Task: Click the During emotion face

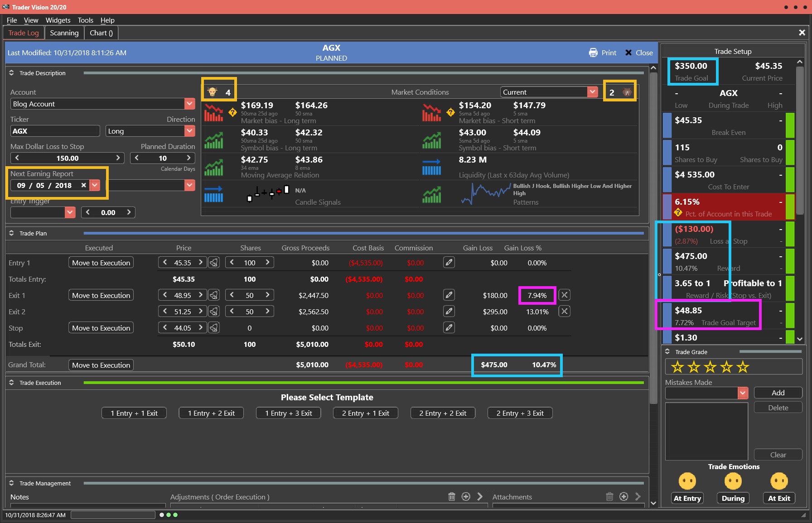Action: [733, 481]
